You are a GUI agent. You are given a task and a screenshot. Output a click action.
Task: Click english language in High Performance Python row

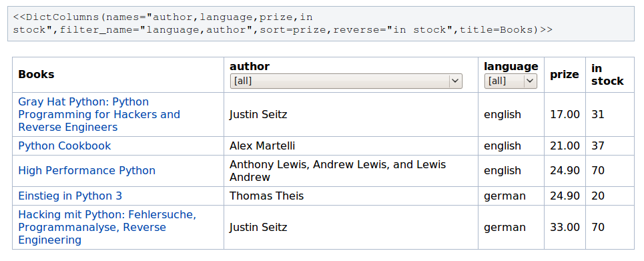[503, 171]
